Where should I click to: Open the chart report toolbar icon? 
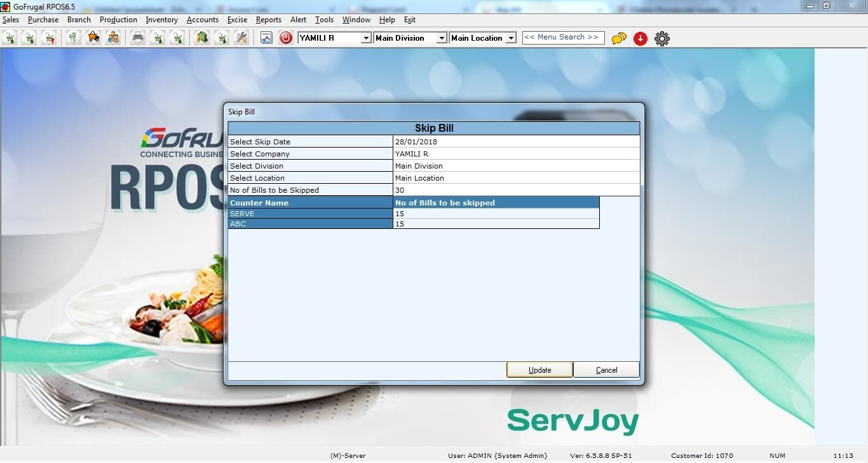click(x=266, y=38)
